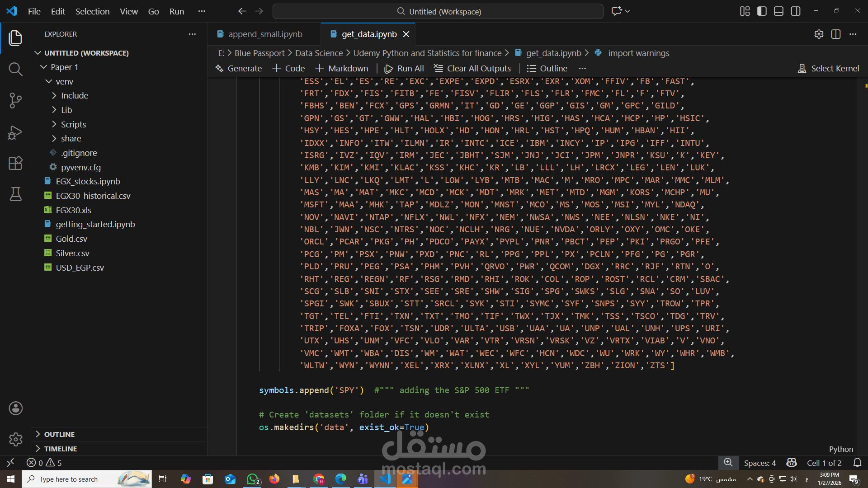Open the Extensions view

click(x=15, y=163)
